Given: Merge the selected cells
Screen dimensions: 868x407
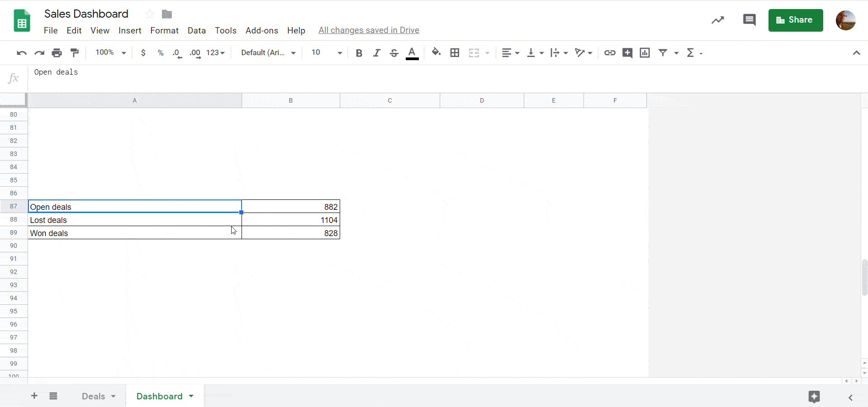Looking at the screenshot, I should click(x=474, y=53).
